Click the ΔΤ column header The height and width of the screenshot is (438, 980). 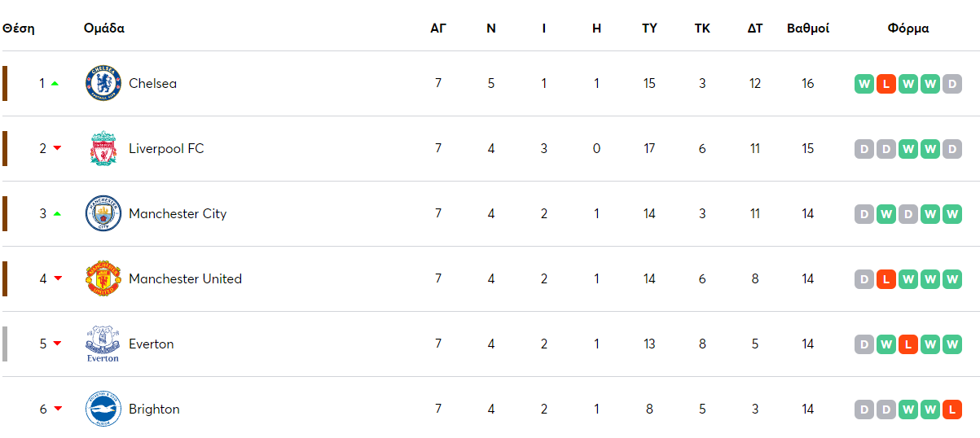tap(755, 28)
